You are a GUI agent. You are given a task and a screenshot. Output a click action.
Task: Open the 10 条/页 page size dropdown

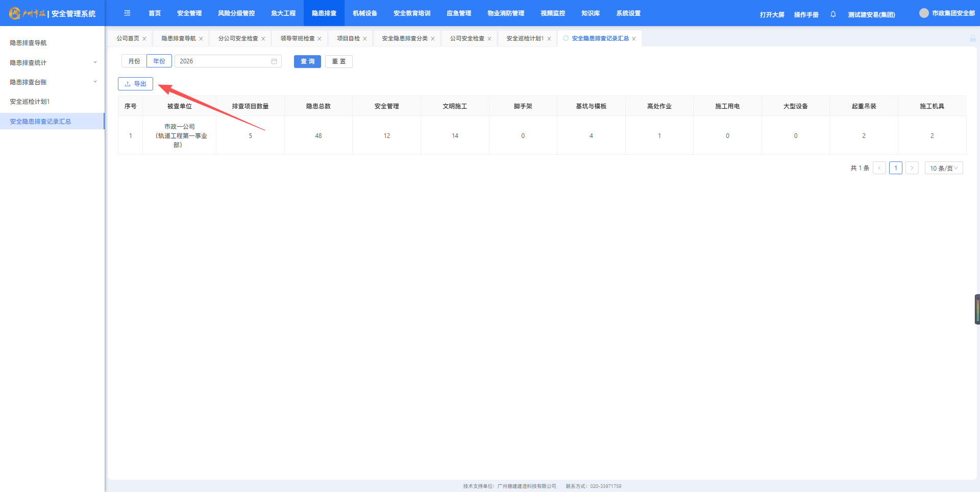[943, 168]
